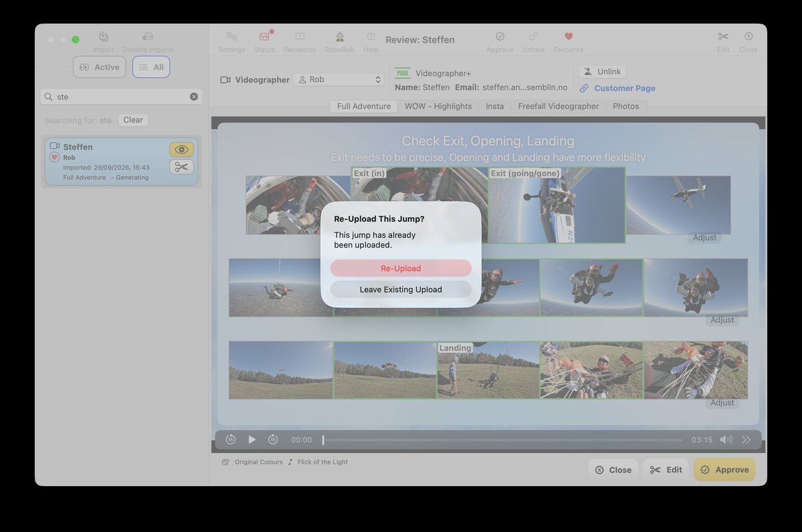Toggle eye view on Steffen card
The width and height of the screenshot is (802, 532).
[181, 149]
